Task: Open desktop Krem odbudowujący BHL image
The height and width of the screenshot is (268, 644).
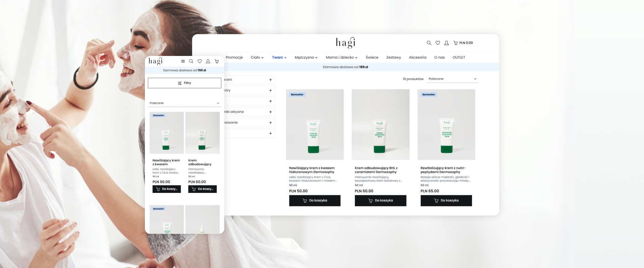Action: (x=380, y=124)
